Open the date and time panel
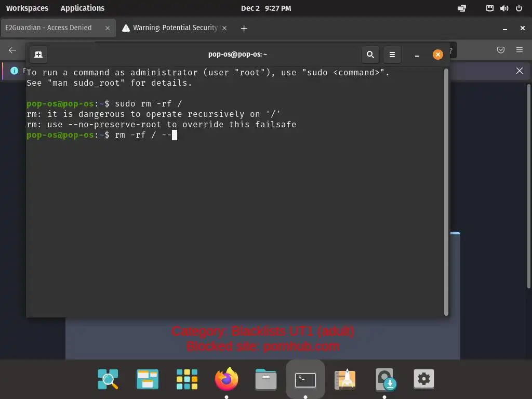This screenshot has width=532, height=399. coord(266,8)
